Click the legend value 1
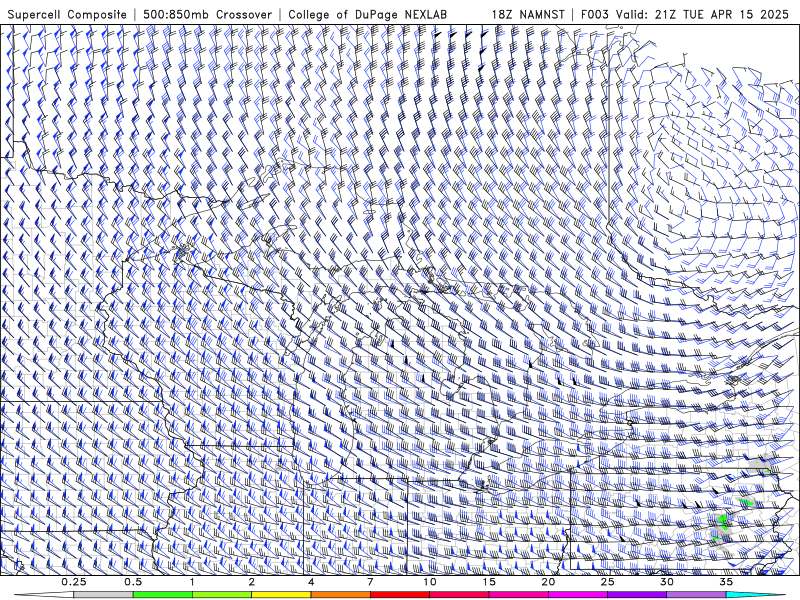The image size is (800, 600). click(x=192, y=582)
